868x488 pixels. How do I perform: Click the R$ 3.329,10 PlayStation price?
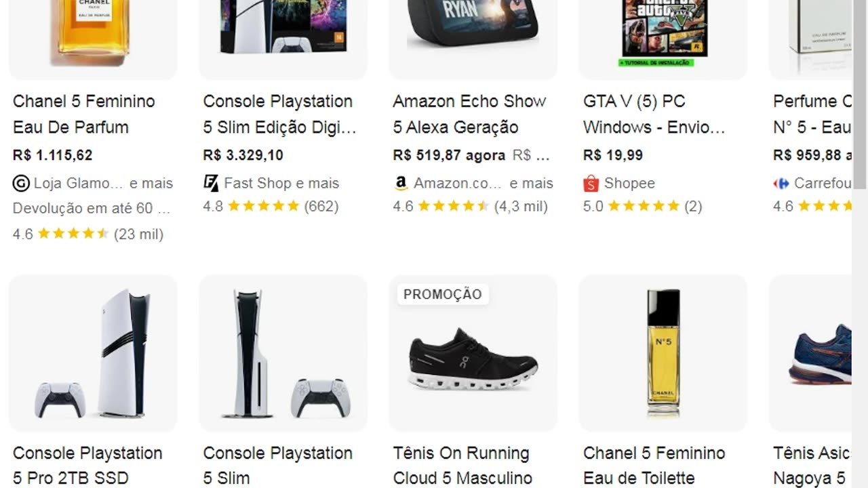pyautogui.click(x=243, y=155)
